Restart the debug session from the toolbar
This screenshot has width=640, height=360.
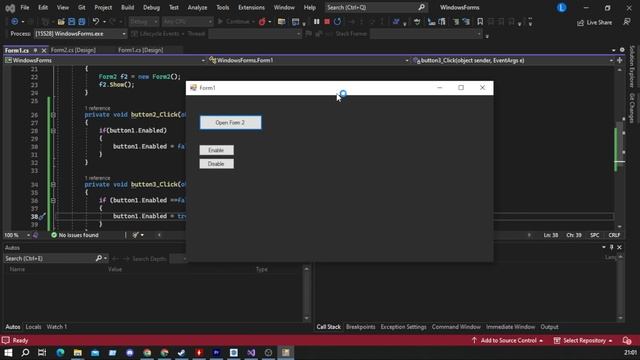point(338,22)
